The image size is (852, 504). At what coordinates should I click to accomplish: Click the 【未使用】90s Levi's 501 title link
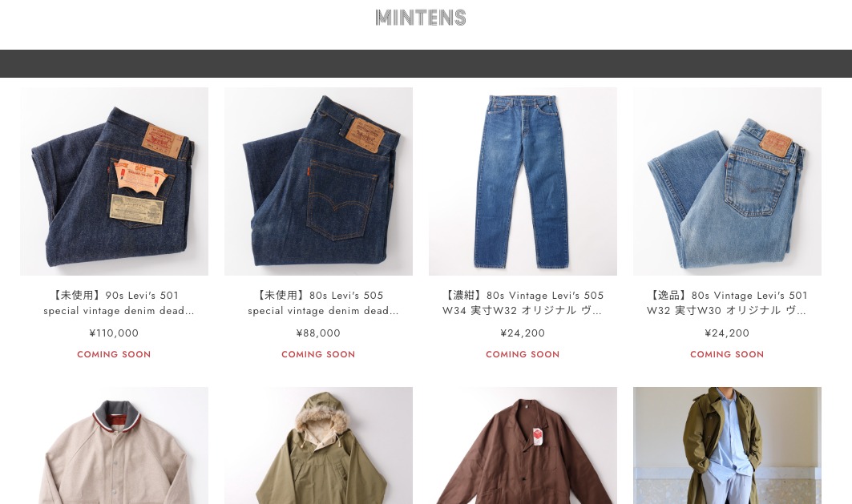(114, 303)
